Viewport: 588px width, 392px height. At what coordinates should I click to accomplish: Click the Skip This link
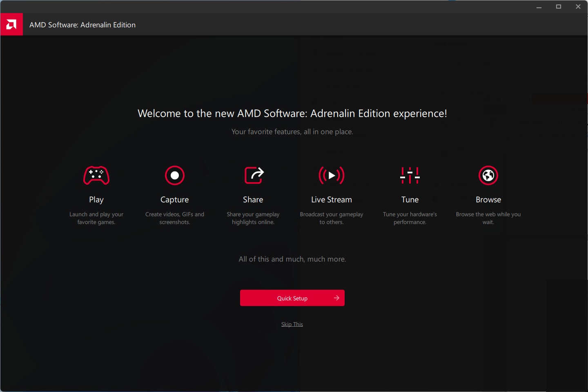[292, 324]
